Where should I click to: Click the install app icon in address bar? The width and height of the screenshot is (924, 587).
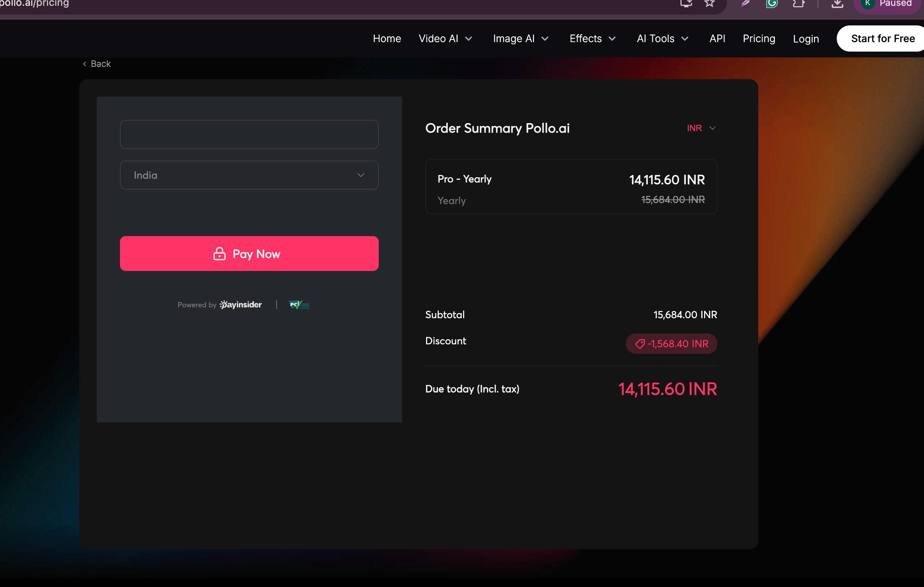[x=686, y=3]
